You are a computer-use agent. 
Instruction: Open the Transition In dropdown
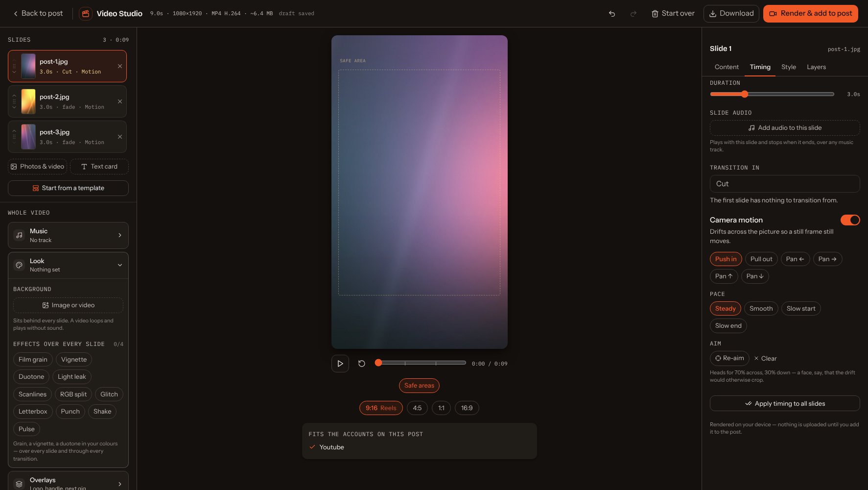[785, 184]
